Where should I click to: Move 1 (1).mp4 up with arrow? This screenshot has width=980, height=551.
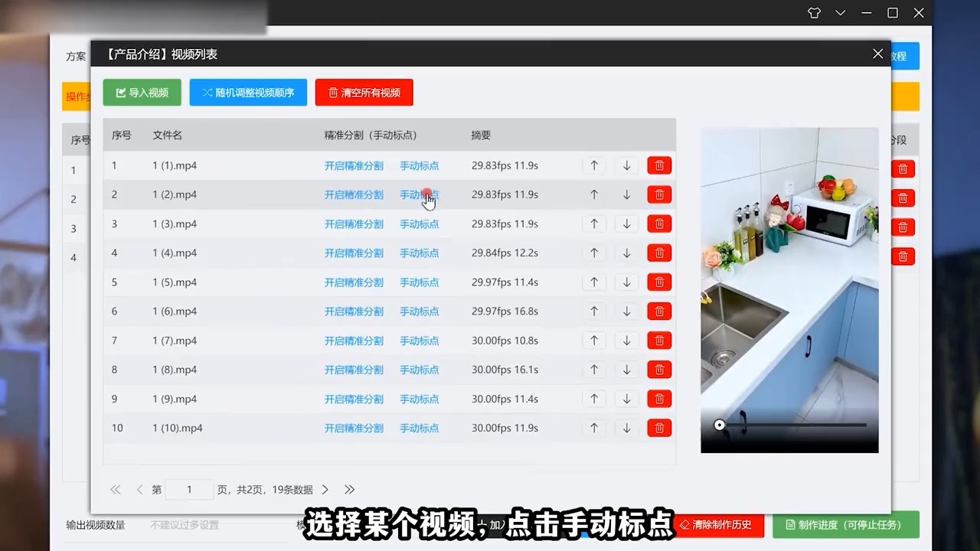(594, 165)
